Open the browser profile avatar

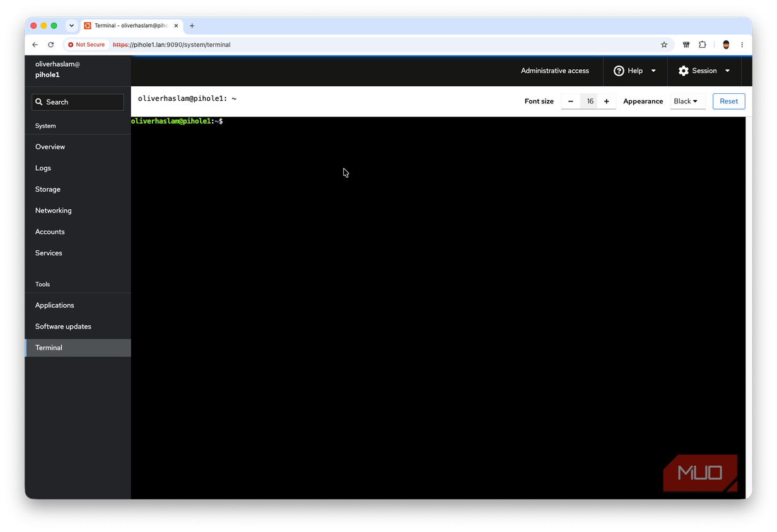point(726,45)
